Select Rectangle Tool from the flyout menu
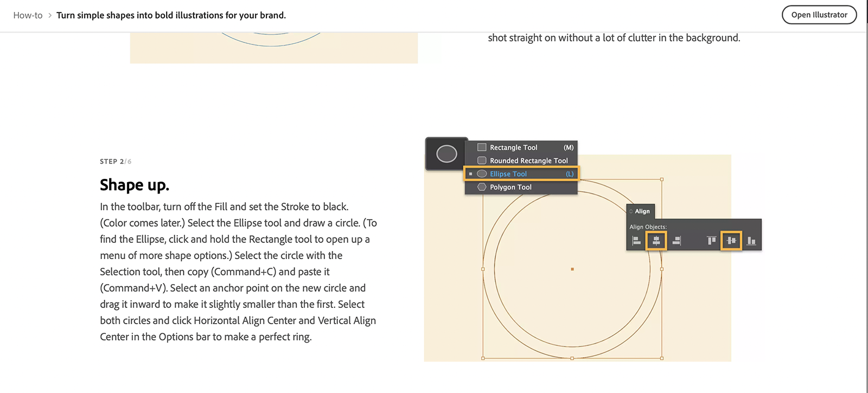868x393 pixels. coord(513,147)
